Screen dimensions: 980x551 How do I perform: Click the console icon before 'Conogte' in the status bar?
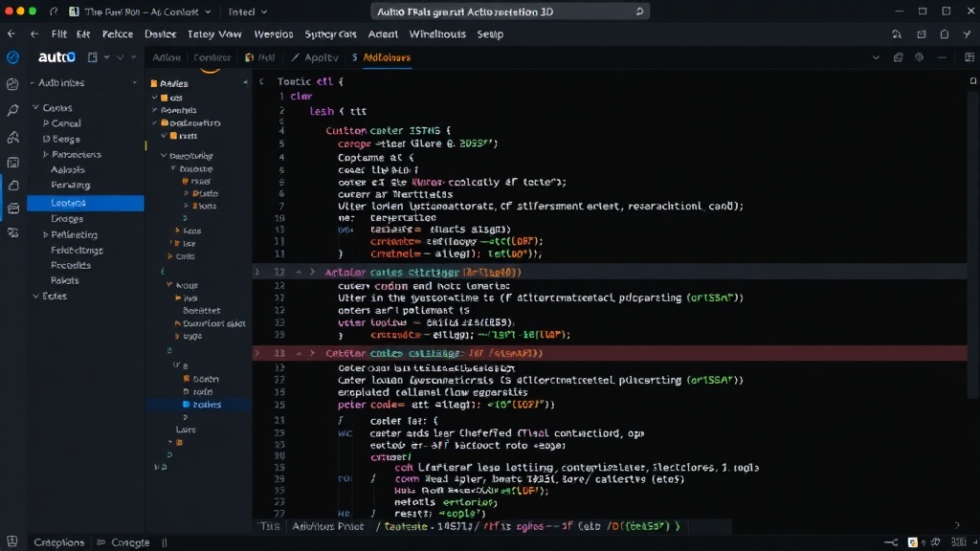point(101,542)
